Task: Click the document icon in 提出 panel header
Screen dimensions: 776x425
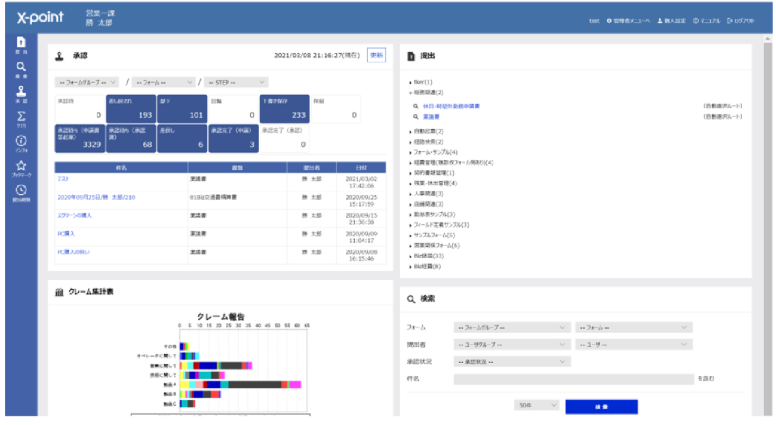Action: (411, 56)
